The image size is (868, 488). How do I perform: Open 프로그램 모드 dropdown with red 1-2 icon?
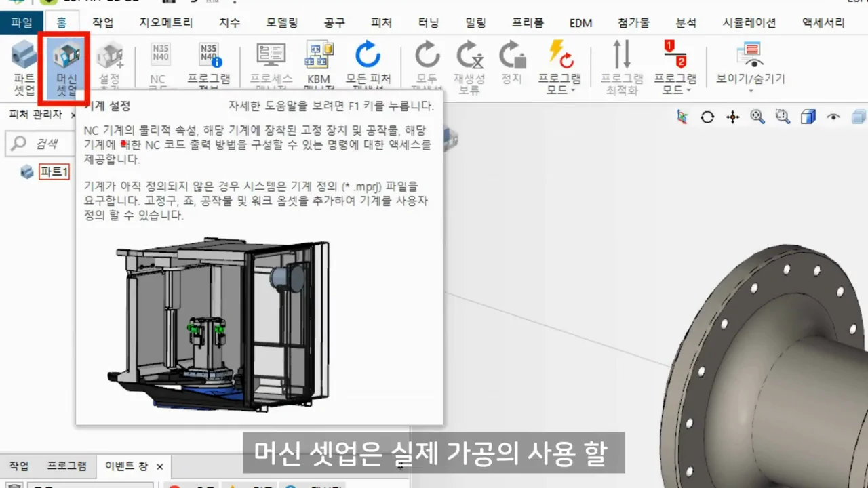click(675, 68)
